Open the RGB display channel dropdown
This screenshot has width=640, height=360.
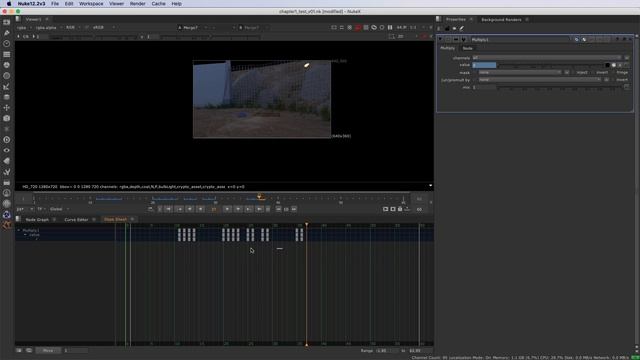[x=73, y=28]
